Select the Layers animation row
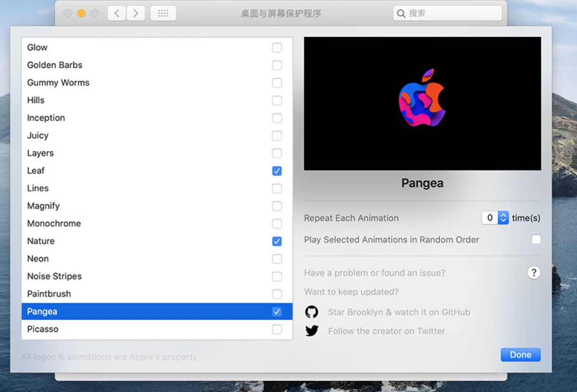Viewport: 577px width, 392px height. 157,153
